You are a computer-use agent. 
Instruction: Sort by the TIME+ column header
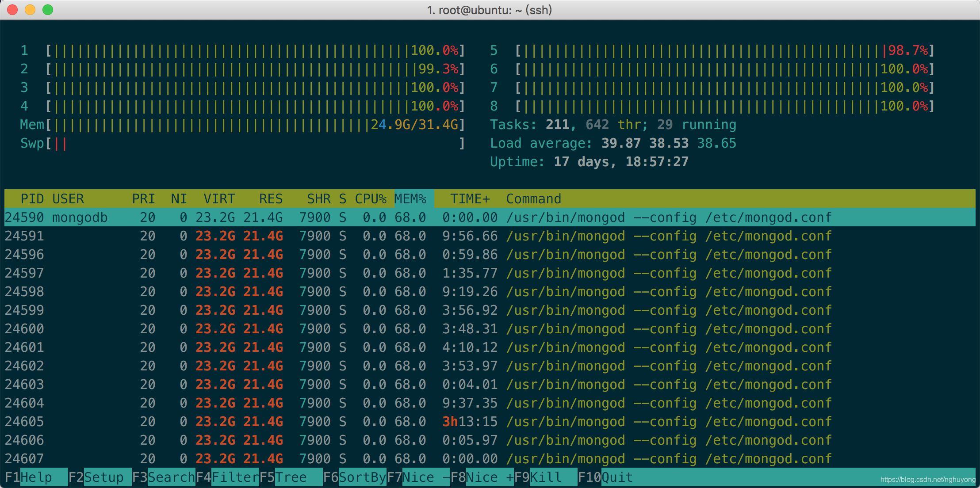(470, 199)
